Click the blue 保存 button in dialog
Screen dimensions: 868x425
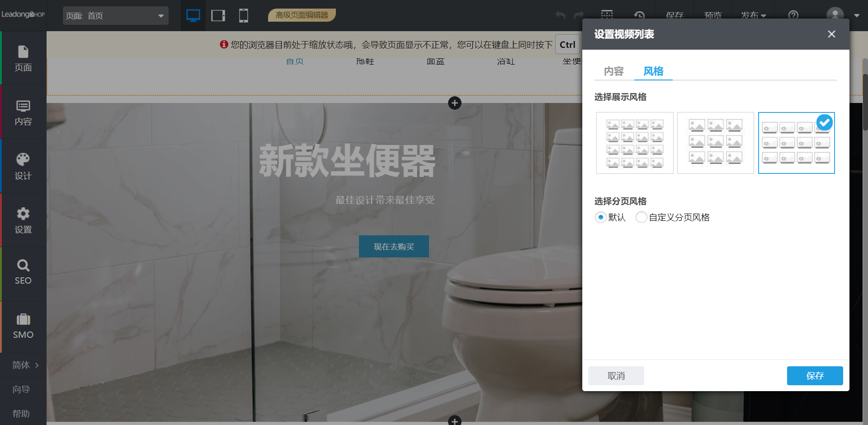815,376
